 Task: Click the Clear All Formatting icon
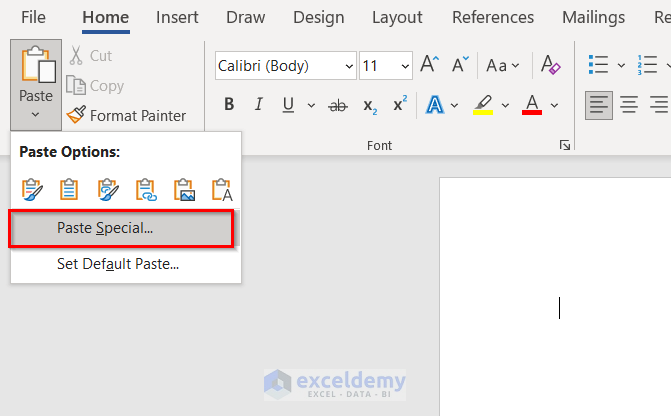click(x=550, y=66)
